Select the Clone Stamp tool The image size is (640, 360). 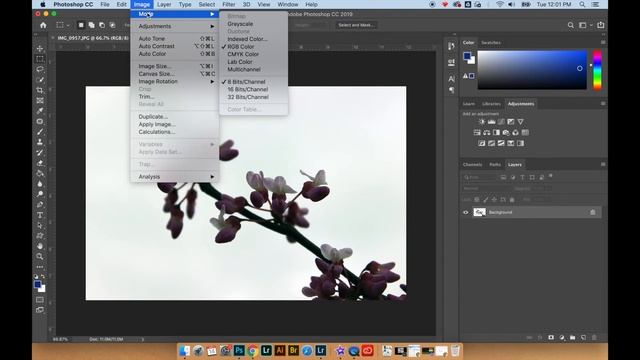(x=40, y=142)
